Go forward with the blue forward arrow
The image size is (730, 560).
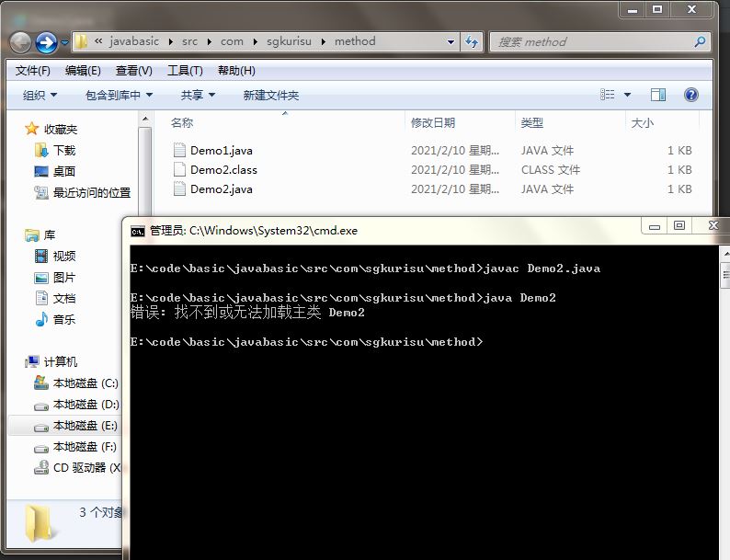click(x=46, y=43)
